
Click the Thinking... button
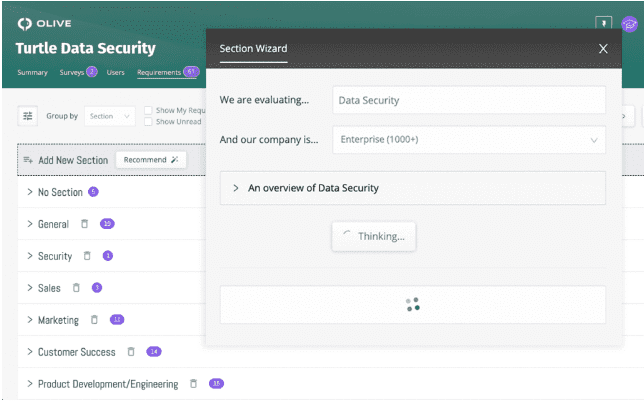point(374,236)
